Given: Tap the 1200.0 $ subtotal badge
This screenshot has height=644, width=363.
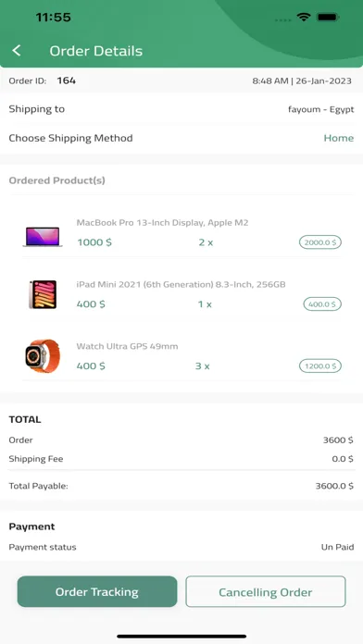Looking at the screenshot, I should (320, 365).
